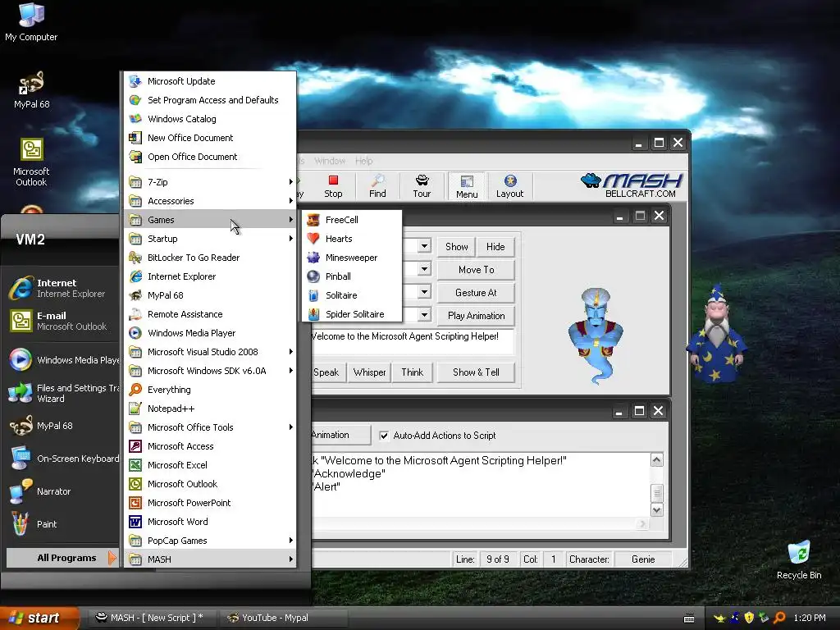Open Windows Catalog from programs list

coord(210,119)
